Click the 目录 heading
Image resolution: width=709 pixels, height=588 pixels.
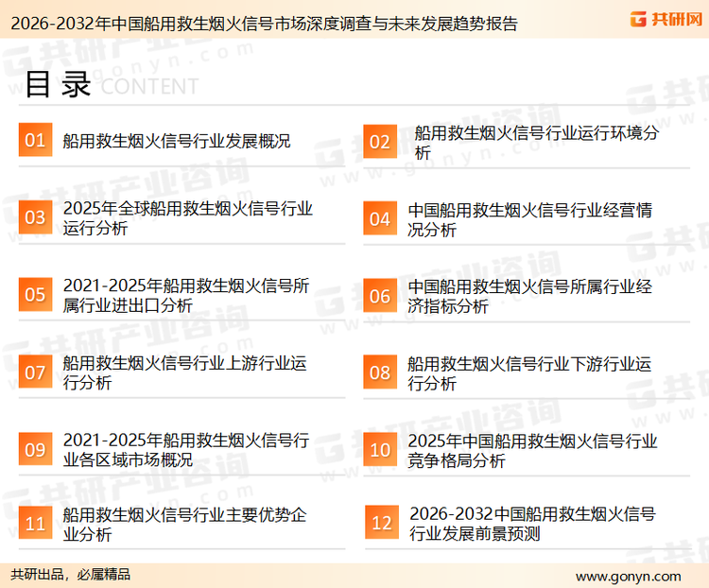coord(59,84)
